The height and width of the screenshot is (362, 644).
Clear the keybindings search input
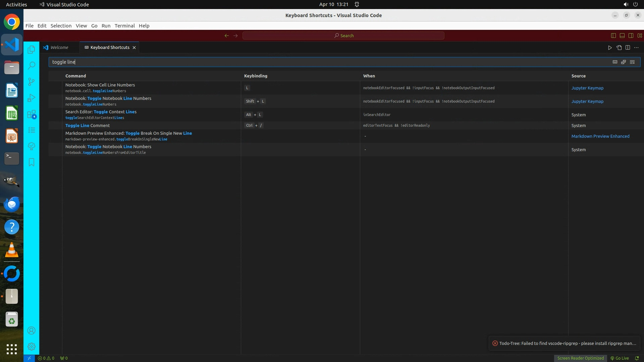pyautogui.click(x=632, y=62)
